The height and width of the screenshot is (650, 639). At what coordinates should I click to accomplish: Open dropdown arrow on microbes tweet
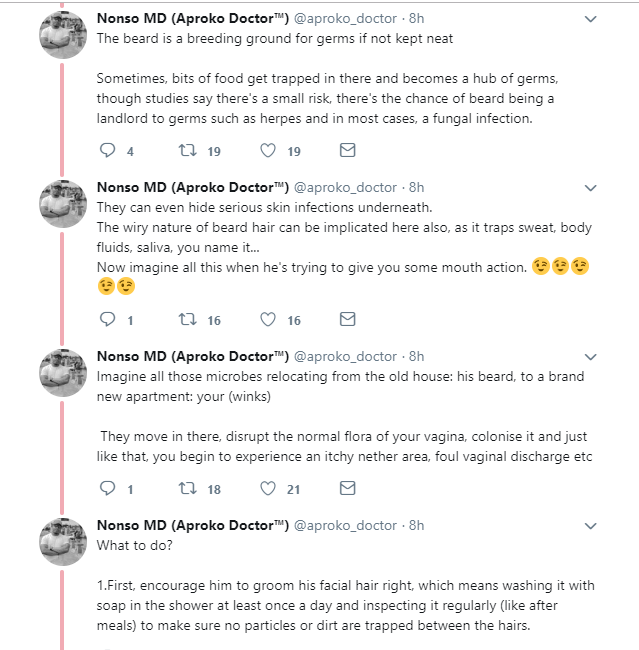pos(590,357)
